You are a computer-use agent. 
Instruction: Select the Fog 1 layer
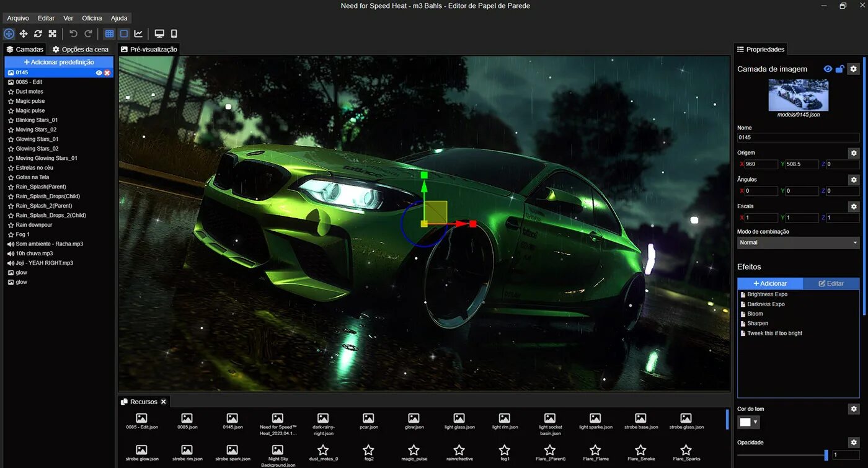59,234
